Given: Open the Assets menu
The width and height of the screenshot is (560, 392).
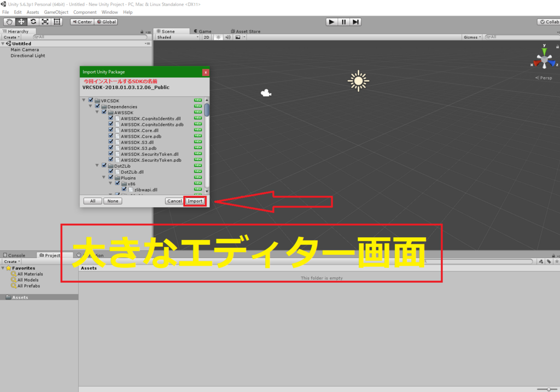Looking at the screenshot, I should (32, 12).
